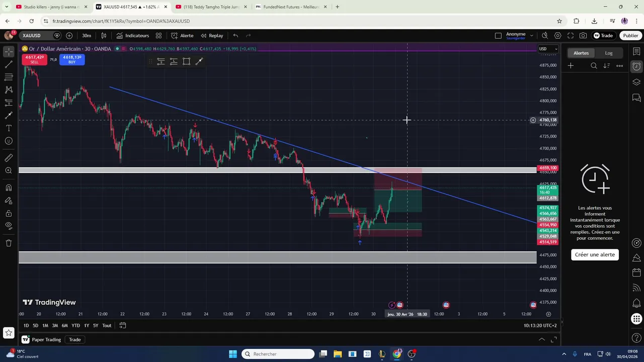Start bar Replay mode
This screenshot has height=362, width=644.
pyautogui.click(x=212, y=36)
